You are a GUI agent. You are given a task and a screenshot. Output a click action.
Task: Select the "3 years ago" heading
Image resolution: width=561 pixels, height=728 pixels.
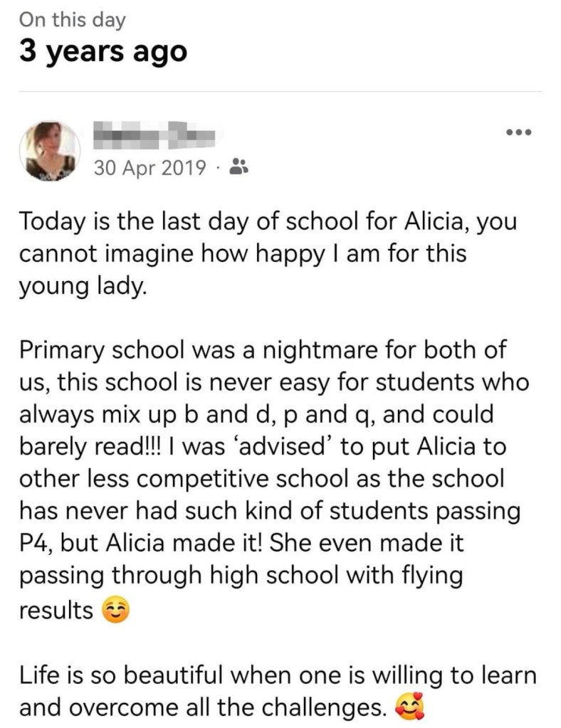[x=103, y=52]
